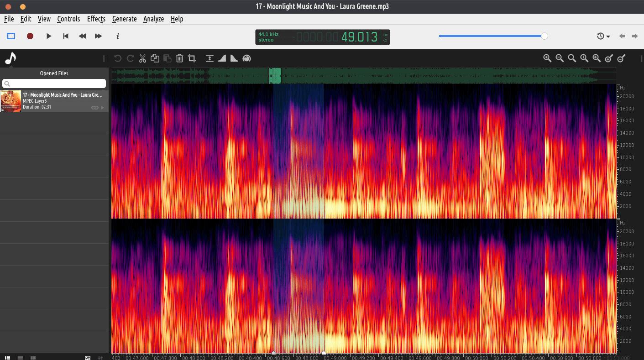644x360 pixels.
Task: Click the 44.1 kHz stereo format label
Action: tap(268, 37)
